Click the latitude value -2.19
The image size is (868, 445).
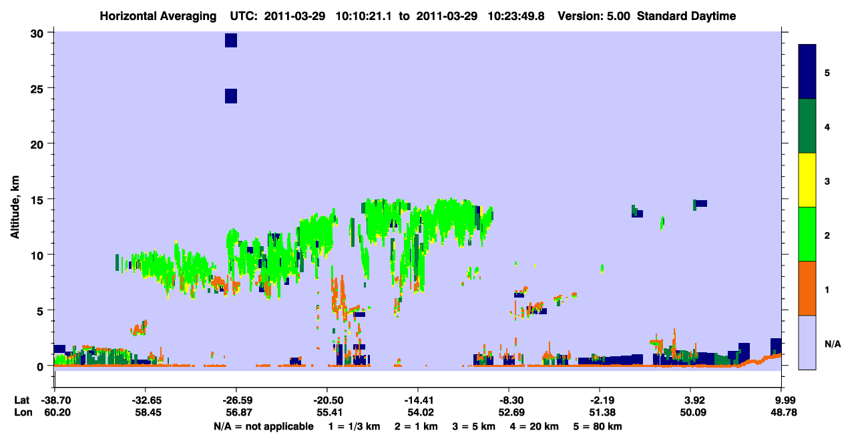pos(600,401)
